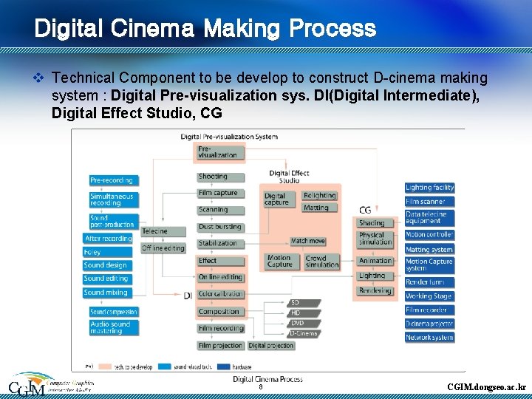Select the 'Composition' box
532x399 pixels.
point(220,312)
